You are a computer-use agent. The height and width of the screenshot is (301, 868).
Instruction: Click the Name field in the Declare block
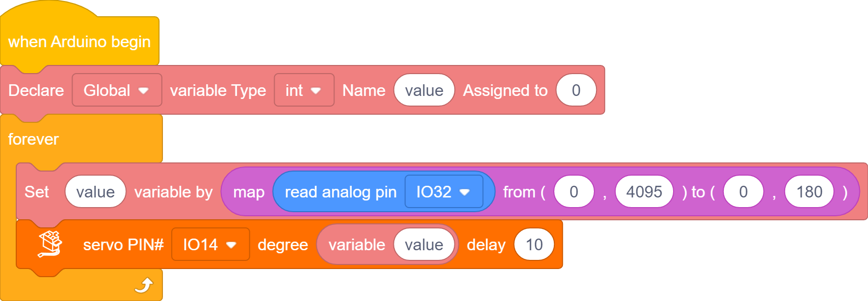(424, 90)
